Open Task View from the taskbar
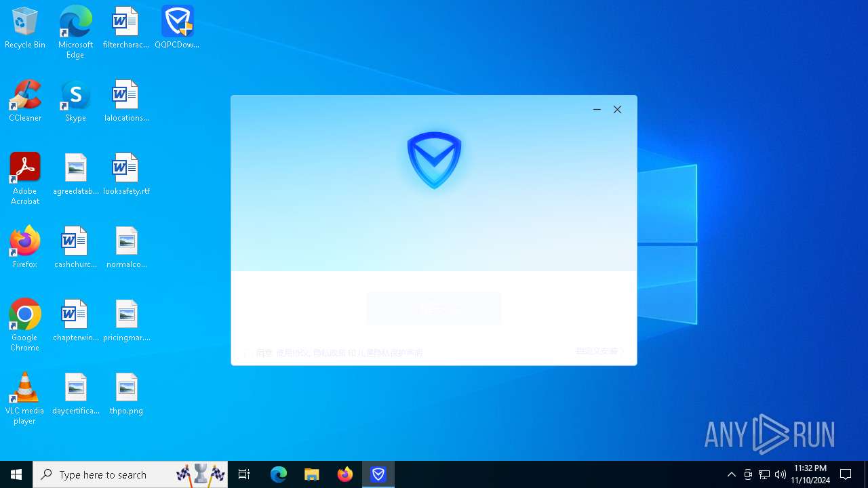Image resolution: width=868 pixels, height=488 pixels. pos(244,474)
